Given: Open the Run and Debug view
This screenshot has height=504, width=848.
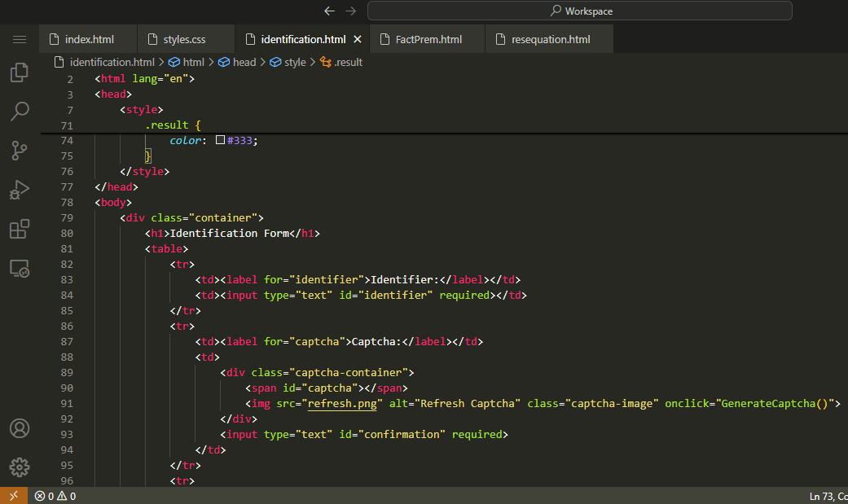Looking at the screenshot, I should [x=20, y=190].
